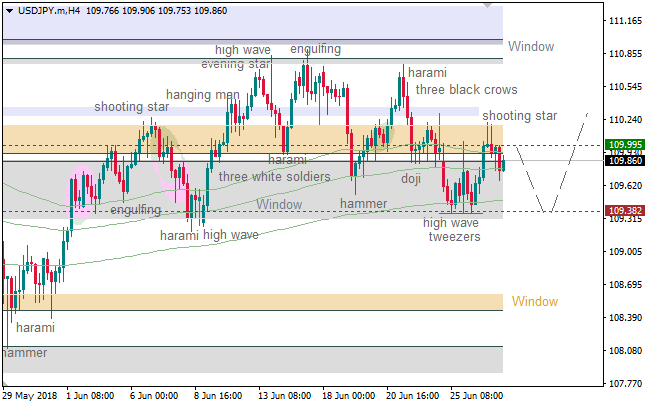Image resolution: width=645 pixels, height=406 pixels.
Task: Select the '29 May 2018' date marker
Action: click(30, 396)
